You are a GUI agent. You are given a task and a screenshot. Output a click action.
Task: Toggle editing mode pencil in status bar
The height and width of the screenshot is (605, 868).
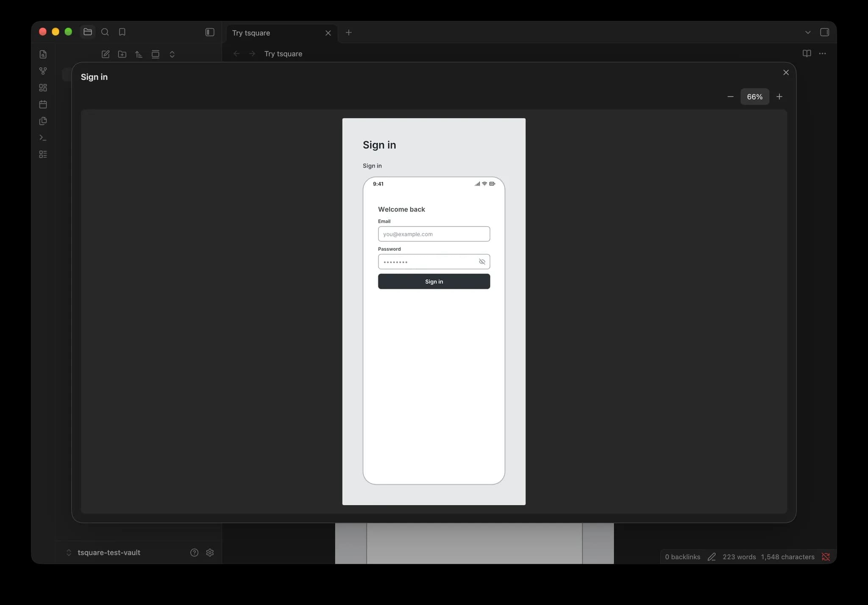[x=712, y=557]
